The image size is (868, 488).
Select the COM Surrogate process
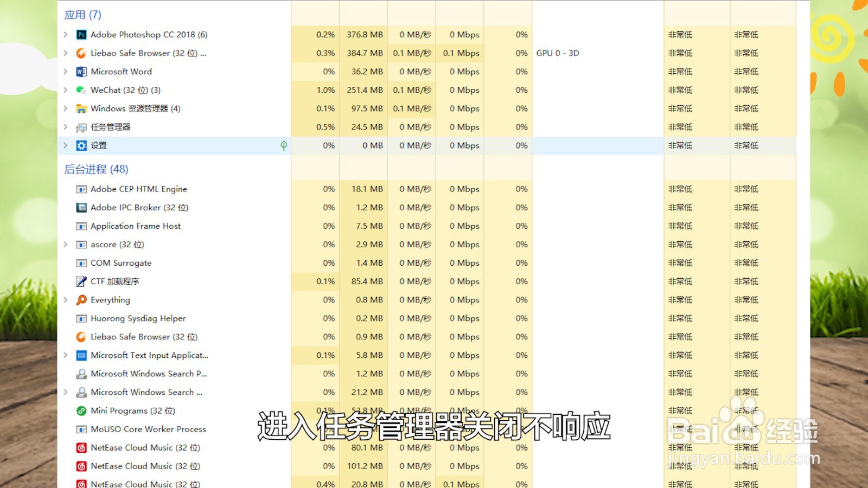121,263
